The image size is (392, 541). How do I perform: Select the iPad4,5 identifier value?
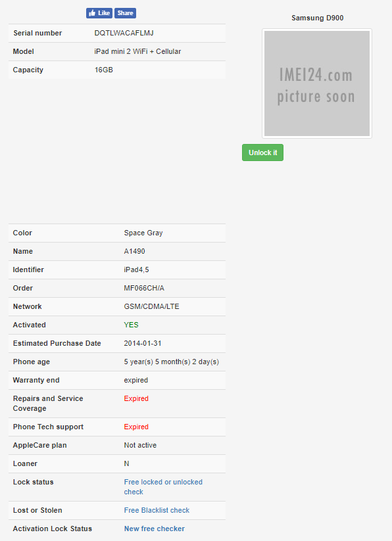coord(136,270)
